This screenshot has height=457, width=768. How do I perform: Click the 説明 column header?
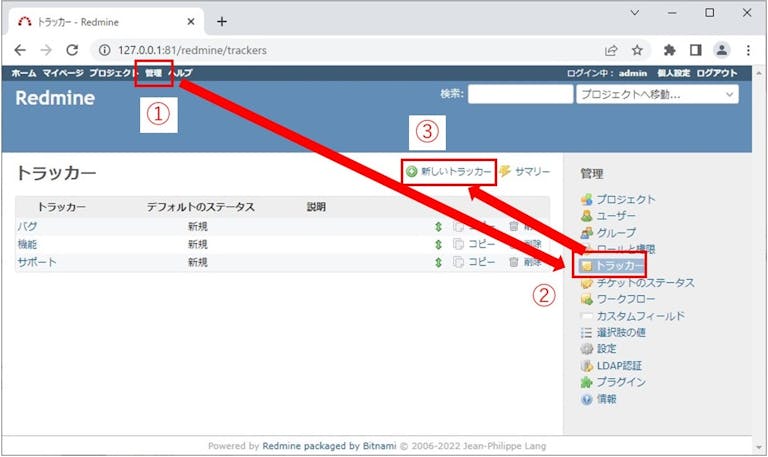pos(316,207)
